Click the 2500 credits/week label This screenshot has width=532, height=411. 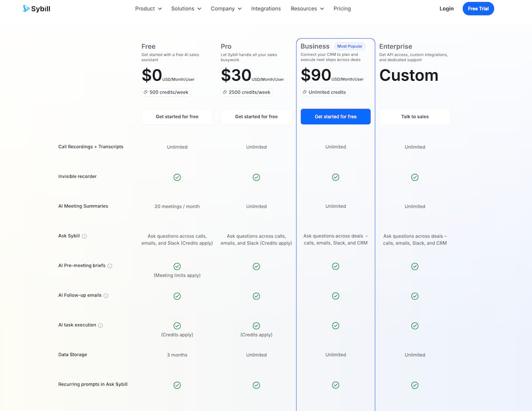tap(250, 92)
